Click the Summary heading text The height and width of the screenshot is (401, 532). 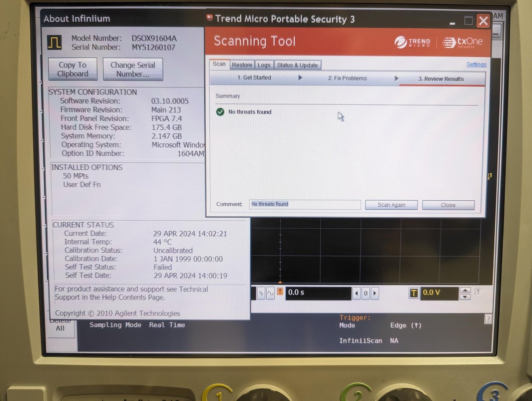click(x=228, y=96)
